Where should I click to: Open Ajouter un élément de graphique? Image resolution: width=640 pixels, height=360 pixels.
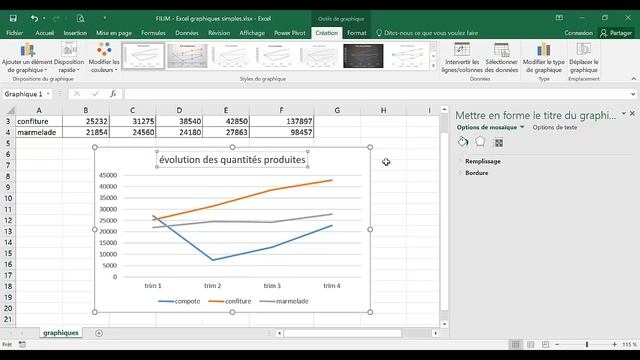[x=27, y=58]
